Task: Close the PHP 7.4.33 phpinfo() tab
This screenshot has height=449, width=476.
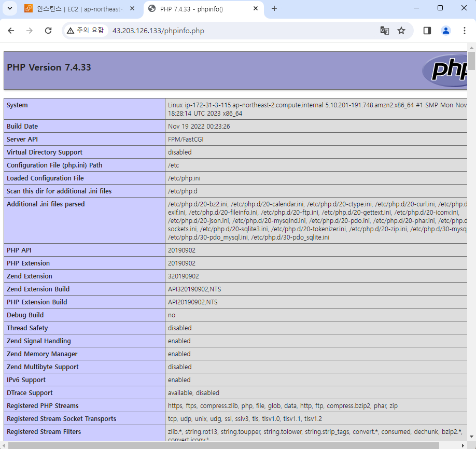Action: 256,8
